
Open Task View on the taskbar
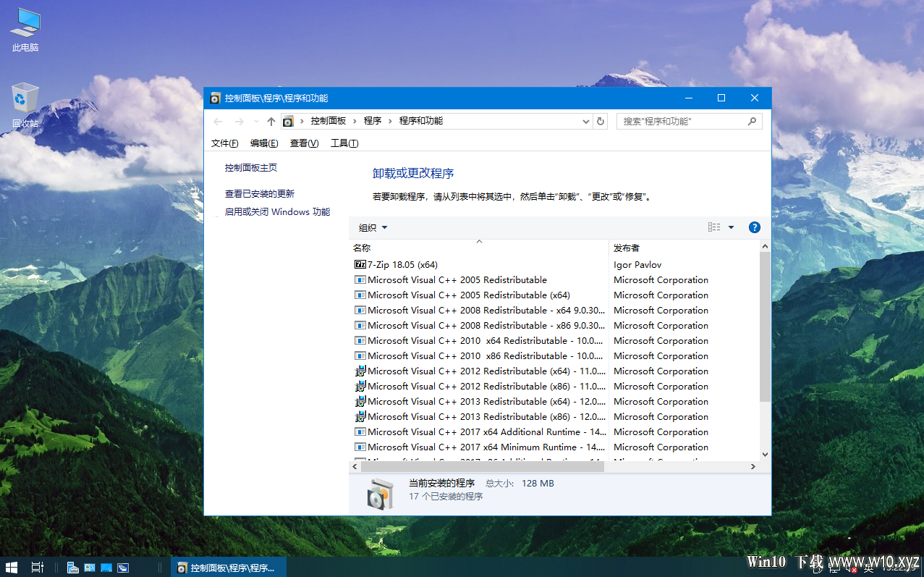(x=37, y=568)
